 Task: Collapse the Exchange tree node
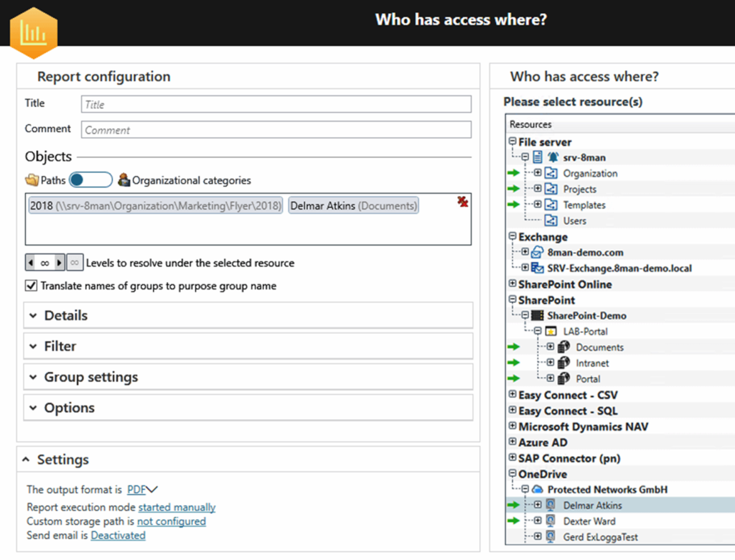coord(512,236)
